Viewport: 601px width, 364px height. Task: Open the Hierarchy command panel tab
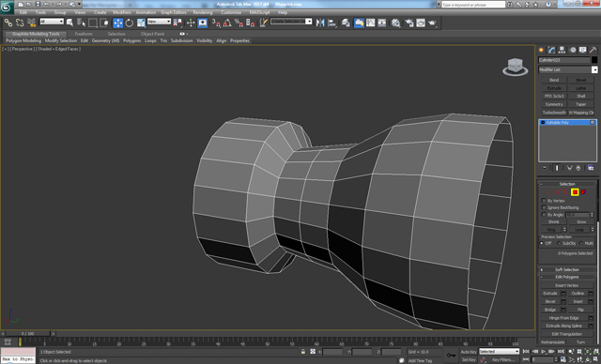[562, 50]
